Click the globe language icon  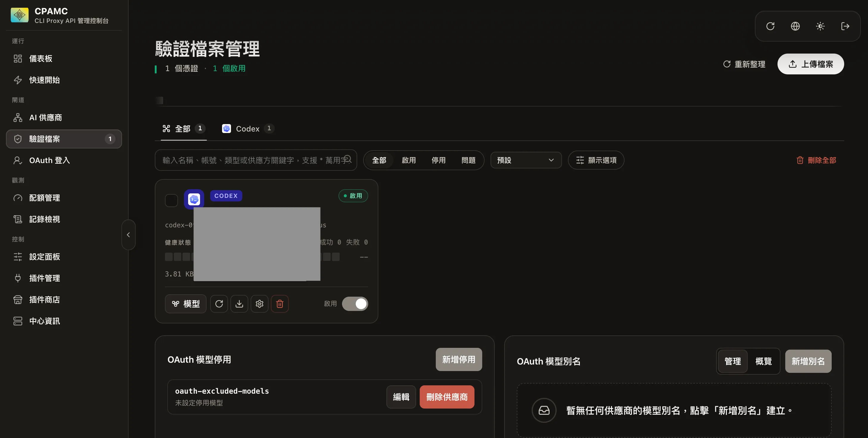[x=795, y=26]
